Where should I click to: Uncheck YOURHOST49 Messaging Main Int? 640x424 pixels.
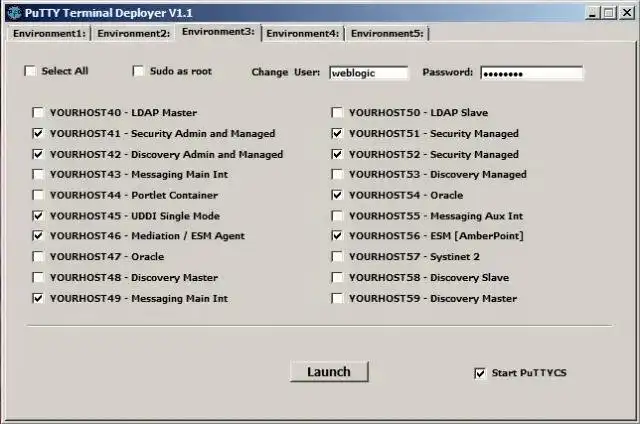[x=38, y=298]
